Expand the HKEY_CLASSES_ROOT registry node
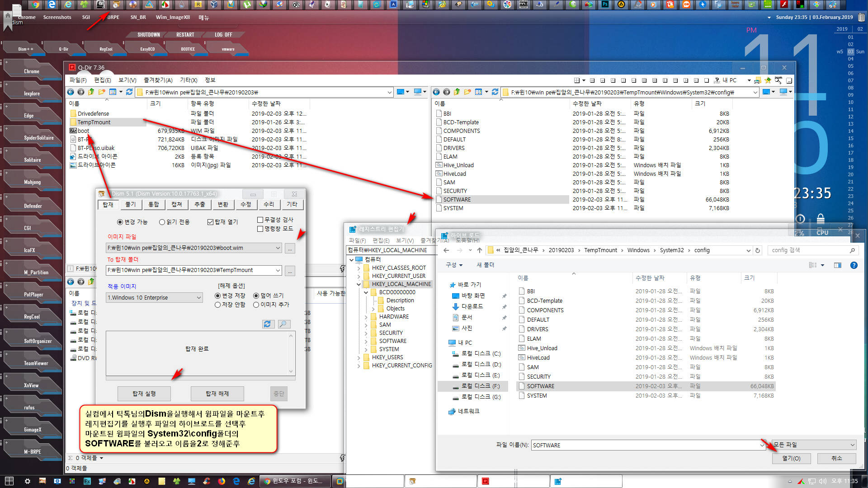 point(359,268)
